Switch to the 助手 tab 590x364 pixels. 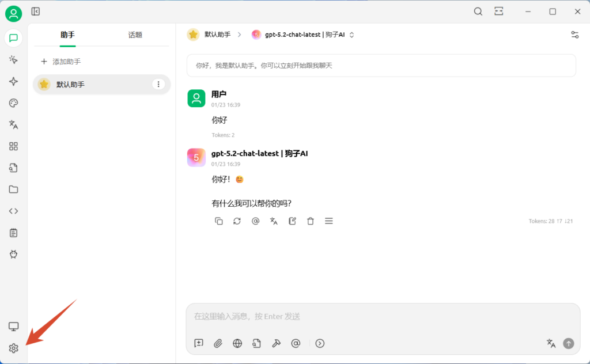pyautogui.click(x=68, y=35)
